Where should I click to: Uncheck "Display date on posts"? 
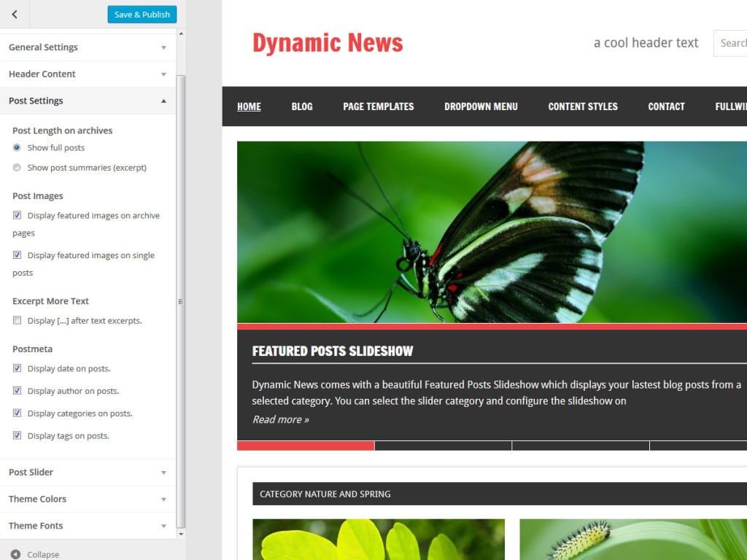17,368
